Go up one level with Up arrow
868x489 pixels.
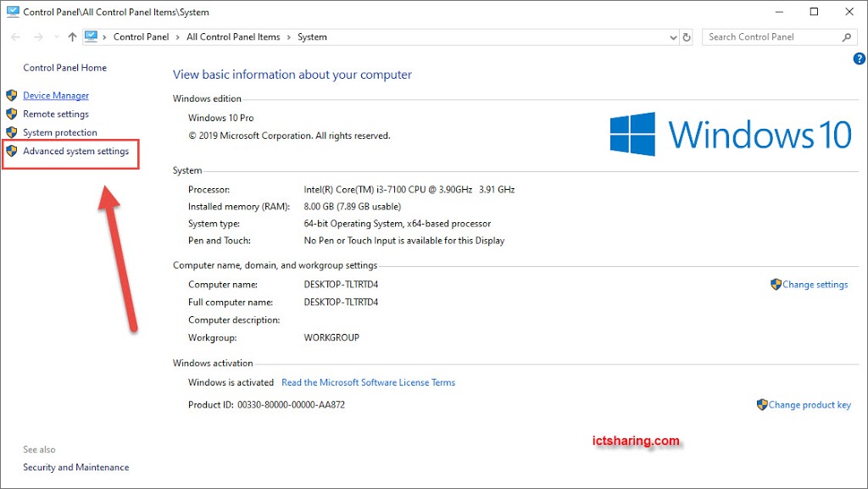73,37
